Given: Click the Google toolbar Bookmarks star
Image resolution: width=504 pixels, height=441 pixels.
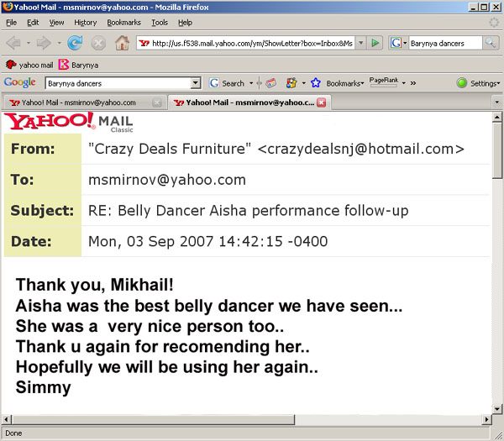Looking at the screenshot, I should [x=316, y=83].
